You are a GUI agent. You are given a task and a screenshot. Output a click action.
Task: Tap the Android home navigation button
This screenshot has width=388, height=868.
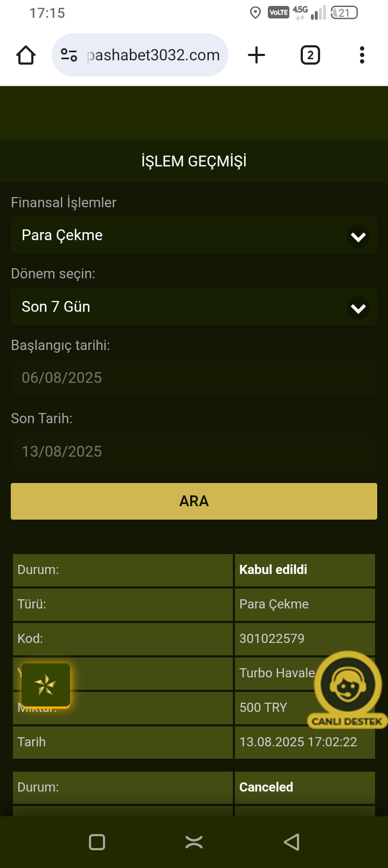(194, 842)
